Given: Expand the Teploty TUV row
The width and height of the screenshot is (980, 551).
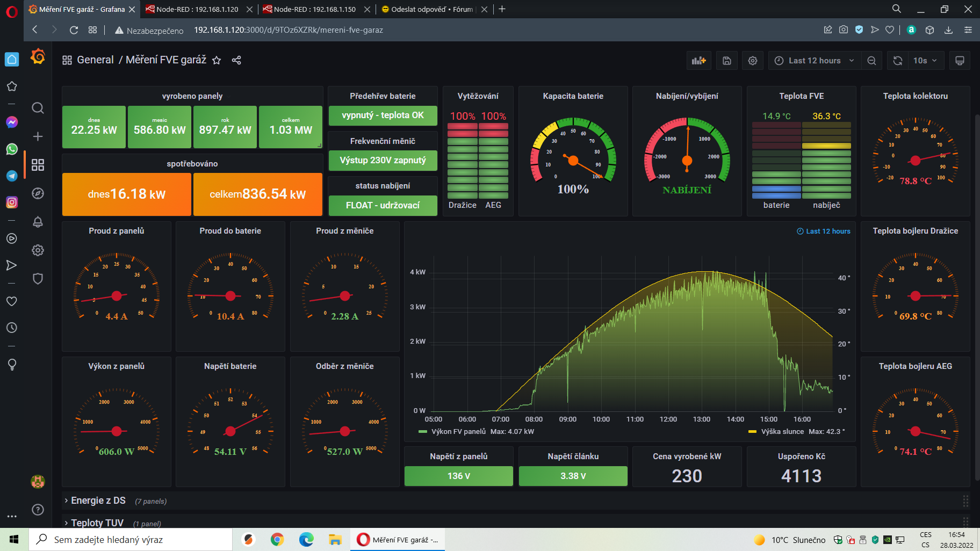Looking at the screenshot, I should pos(97,523).
